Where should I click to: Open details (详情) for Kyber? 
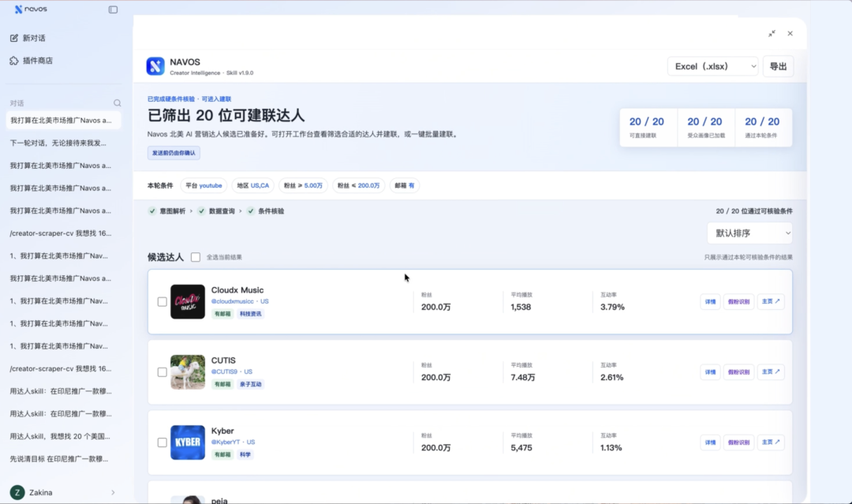pos(710,442)
